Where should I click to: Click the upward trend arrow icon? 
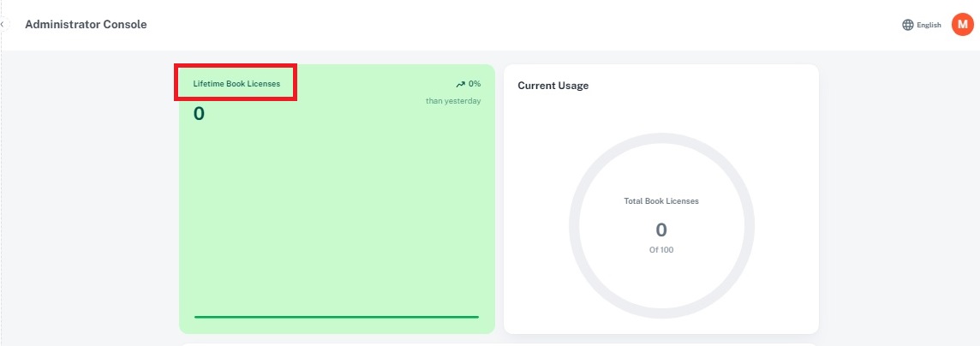tap(460, 84)
